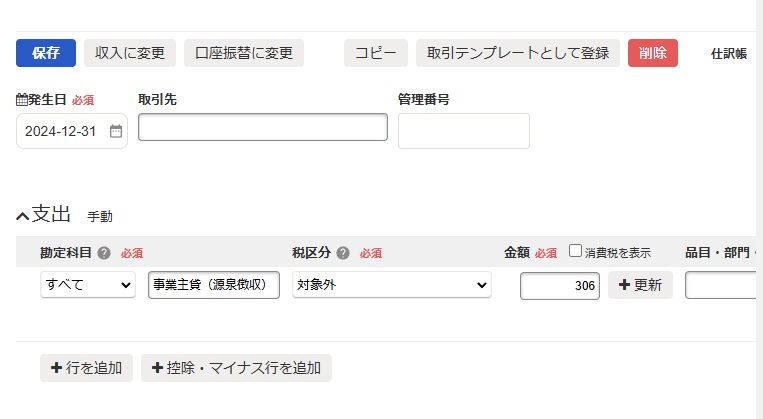Screen dimensions: 763x419
Task: Click the calendar icon beside 発生日 label
Action: click(21, 100)
